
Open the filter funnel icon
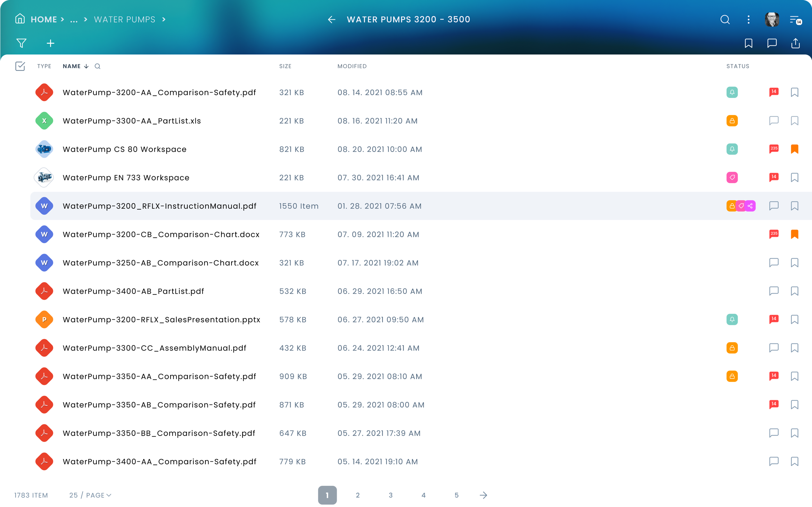21,43
